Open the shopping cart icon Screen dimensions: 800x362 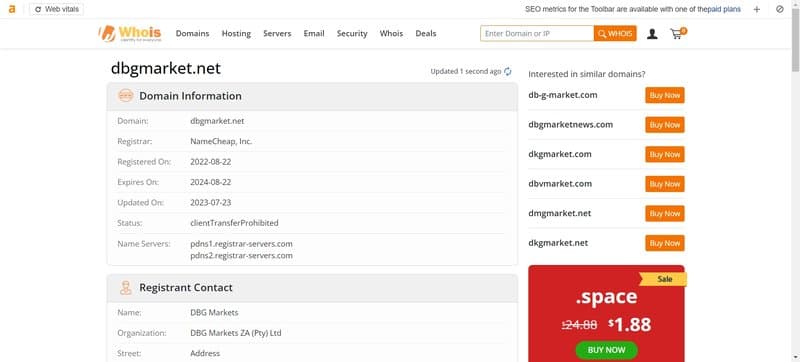tap(678, 34)
